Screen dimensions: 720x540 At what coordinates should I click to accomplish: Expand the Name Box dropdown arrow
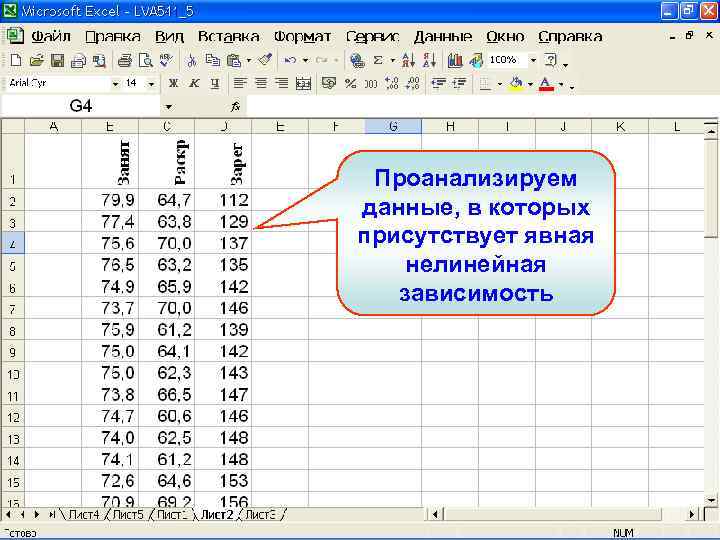point(169,107)
